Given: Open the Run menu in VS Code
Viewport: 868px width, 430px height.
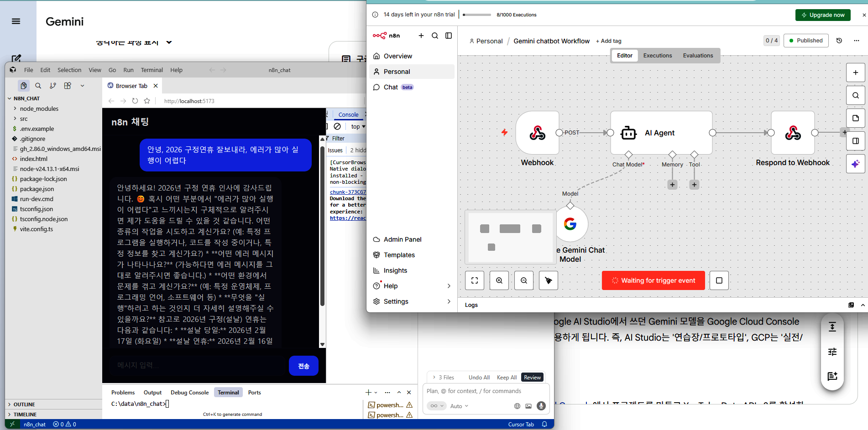Looking at the screenshot, I should [128, 70].
